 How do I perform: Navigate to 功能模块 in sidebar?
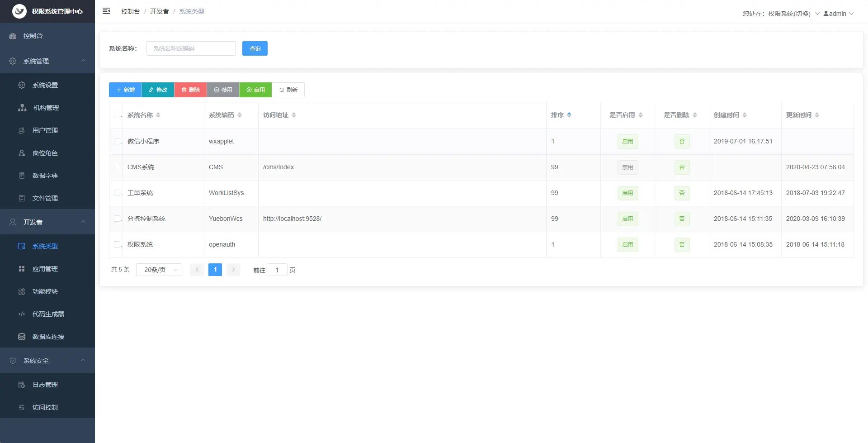tap(45, 291)
